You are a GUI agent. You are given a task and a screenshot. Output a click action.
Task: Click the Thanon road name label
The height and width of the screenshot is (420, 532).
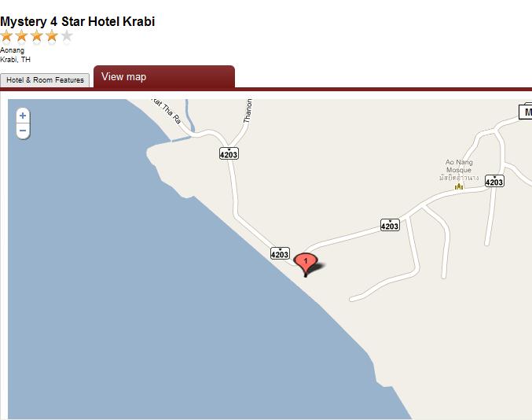(x=248, y=111)
